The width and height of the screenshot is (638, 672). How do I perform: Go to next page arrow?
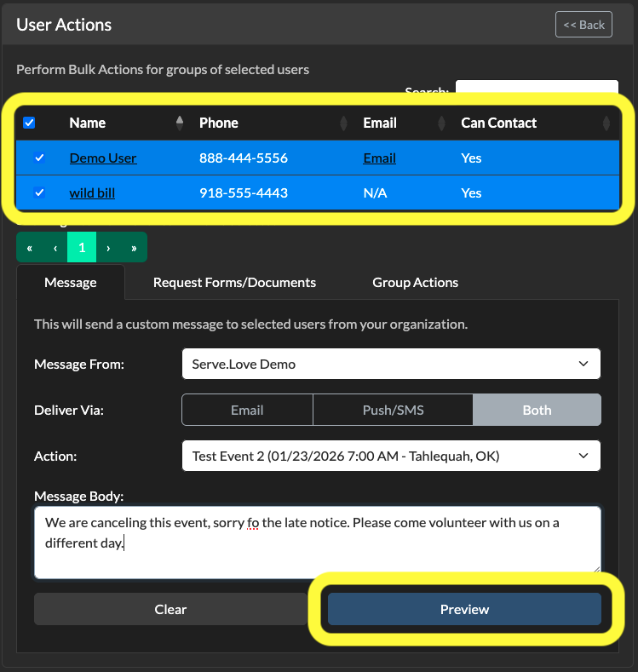click(108, 247)
